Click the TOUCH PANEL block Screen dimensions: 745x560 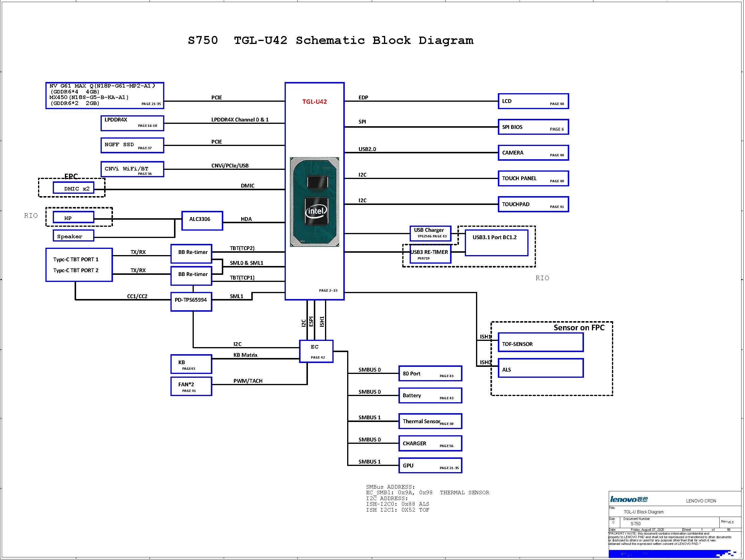534,178
